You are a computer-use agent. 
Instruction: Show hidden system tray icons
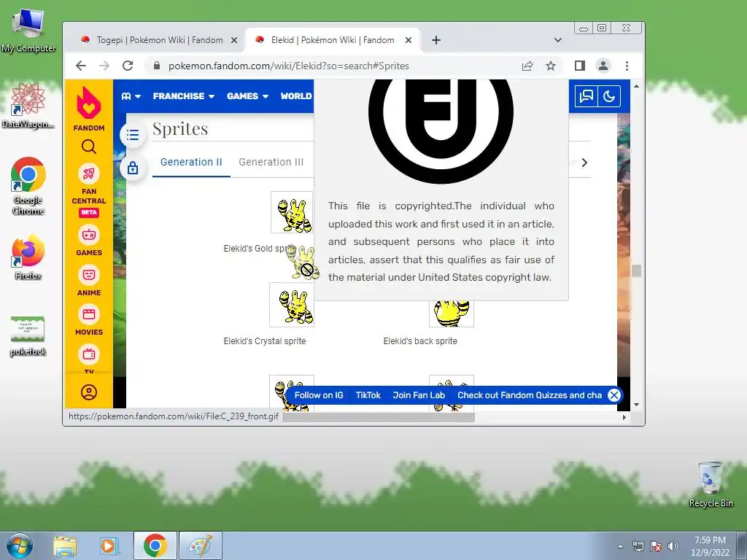[620, 546]
